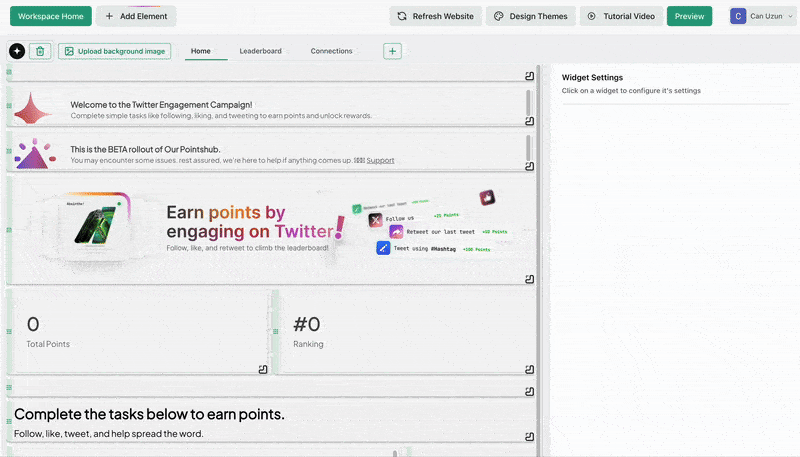Click Upload background image button

[x=115, y=51]
